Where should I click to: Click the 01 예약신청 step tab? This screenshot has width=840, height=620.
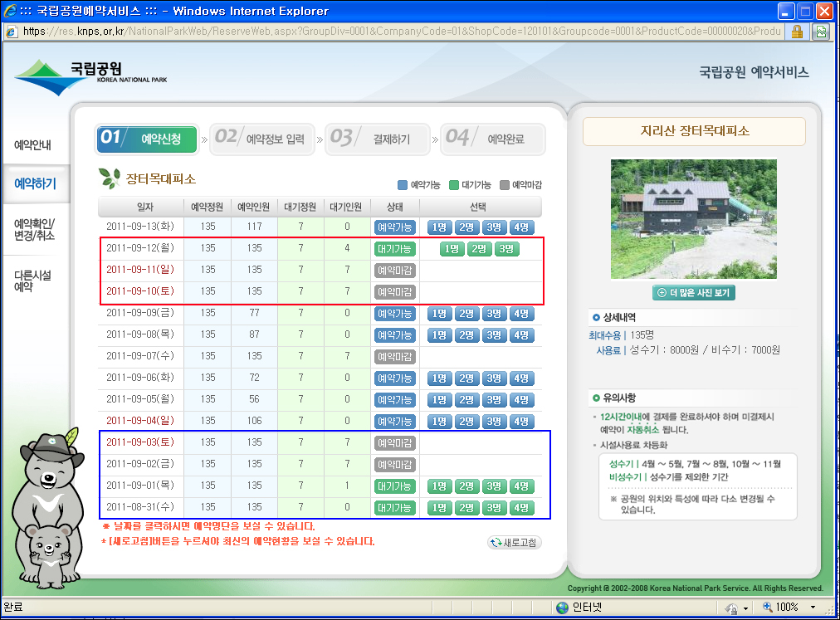[x=147, y=139]
